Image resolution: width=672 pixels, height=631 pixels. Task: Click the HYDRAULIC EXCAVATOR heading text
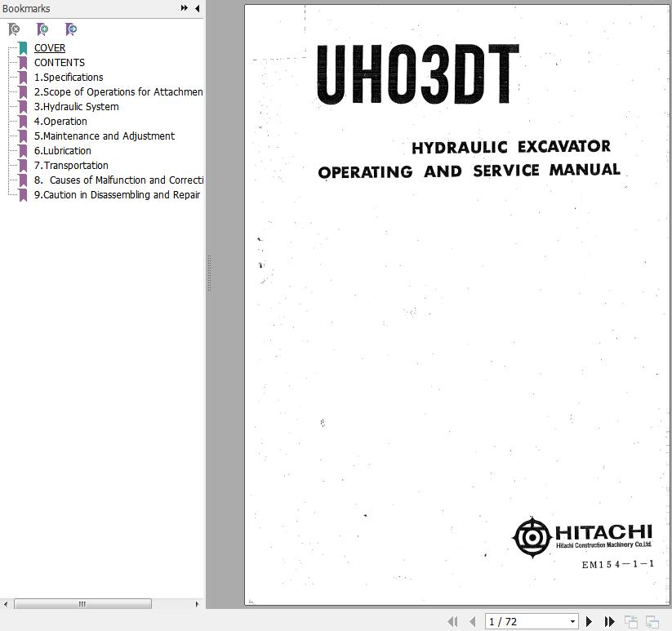tap(511, 147)
